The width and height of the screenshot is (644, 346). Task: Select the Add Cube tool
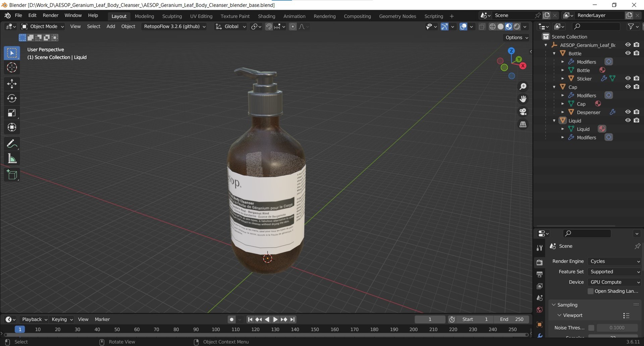(x=12, y=175)
